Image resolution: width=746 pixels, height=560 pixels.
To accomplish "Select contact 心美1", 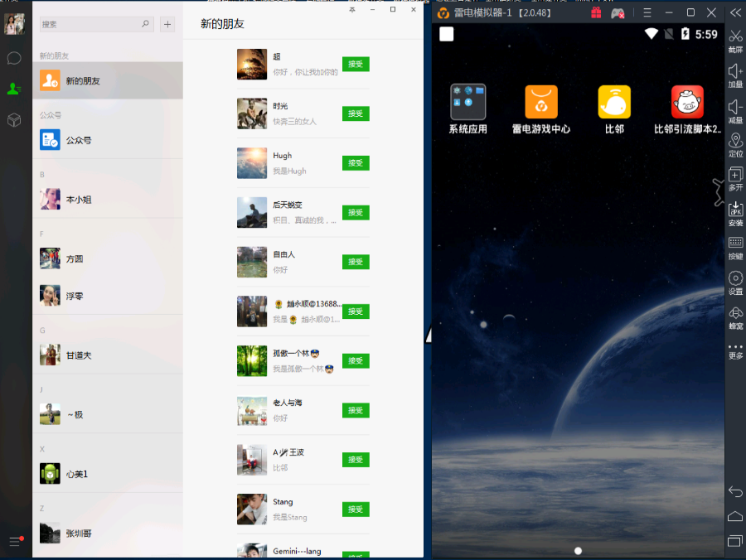I will tap(108, 474).
